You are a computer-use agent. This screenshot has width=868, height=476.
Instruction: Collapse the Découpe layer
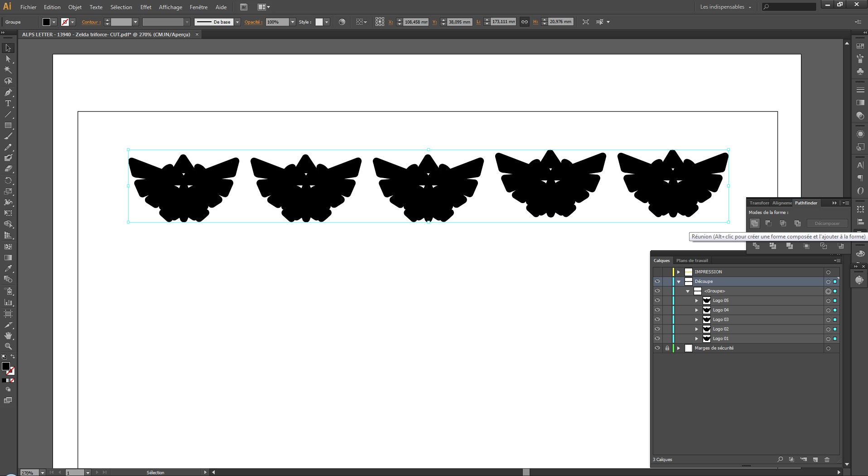click(x=679, y=282)
